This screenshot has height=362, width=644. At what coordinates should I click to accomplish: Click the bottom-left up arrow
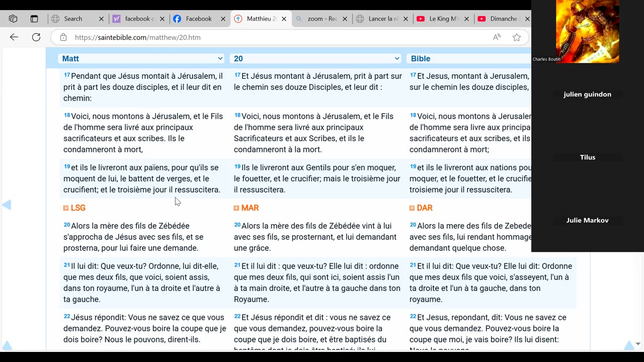[7, 345]
